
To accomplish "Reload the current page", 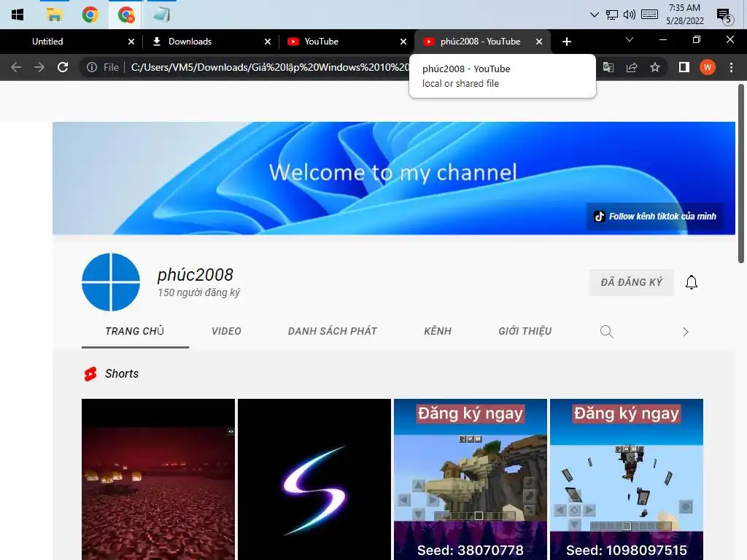I will coord(63,67).
